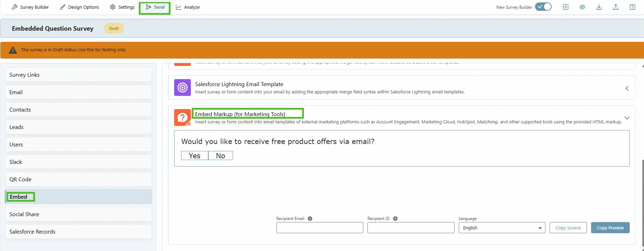644x251 pixels.
Task: Click the Salesforce Lightning Email Template purple icon
Action: 183,88
